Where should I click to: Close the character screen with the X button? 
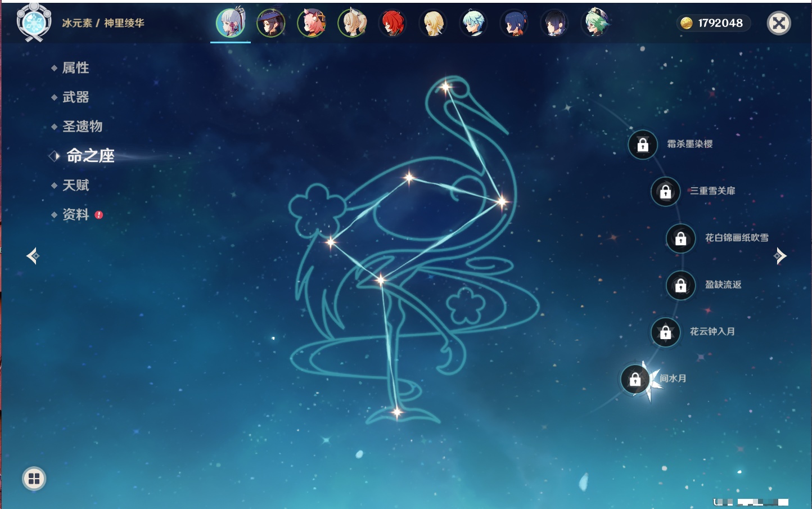click(x=779, y=23)
